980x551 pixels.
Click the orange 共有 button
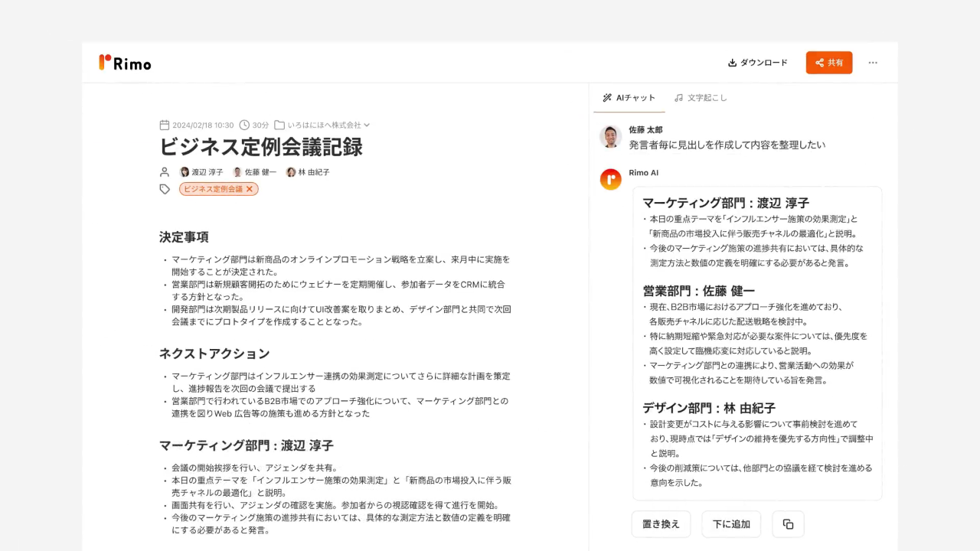point(828,63)
